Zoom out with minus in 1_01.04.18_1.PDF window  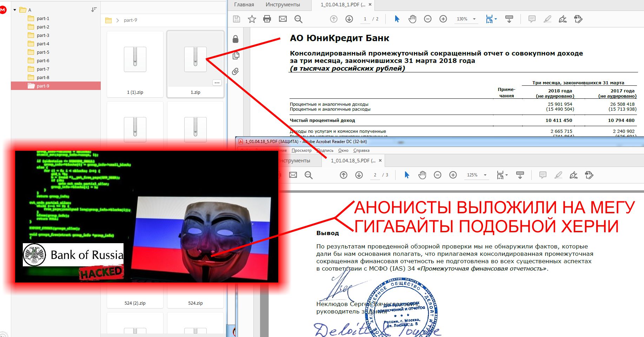pos(428,19)
